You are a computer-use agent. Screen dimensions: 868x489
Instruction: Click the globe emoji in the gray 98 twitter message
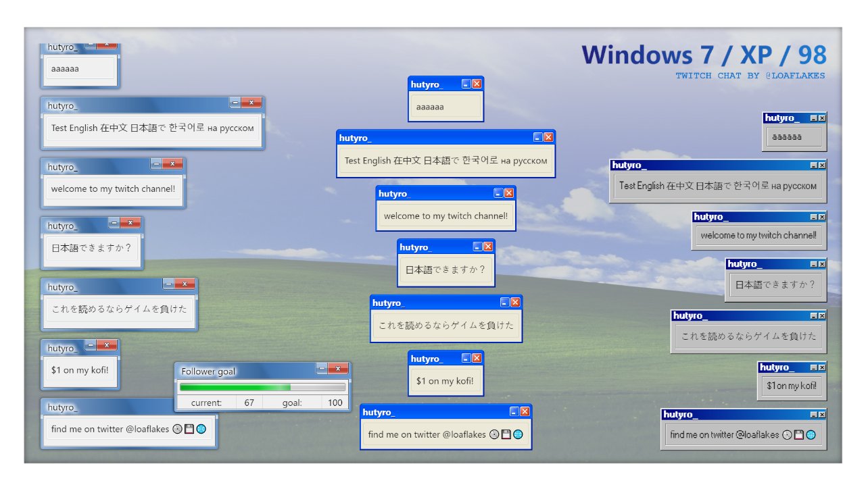(x=811, y=435)
